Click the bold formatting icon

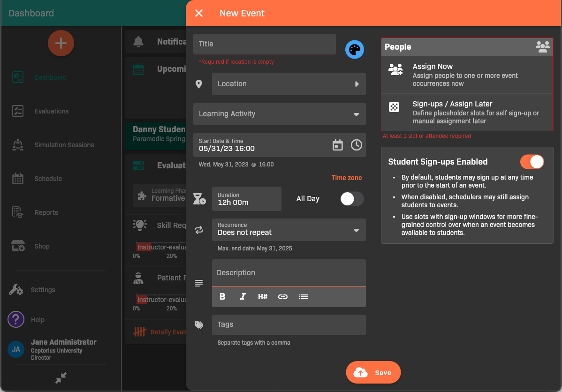[222, 296]
